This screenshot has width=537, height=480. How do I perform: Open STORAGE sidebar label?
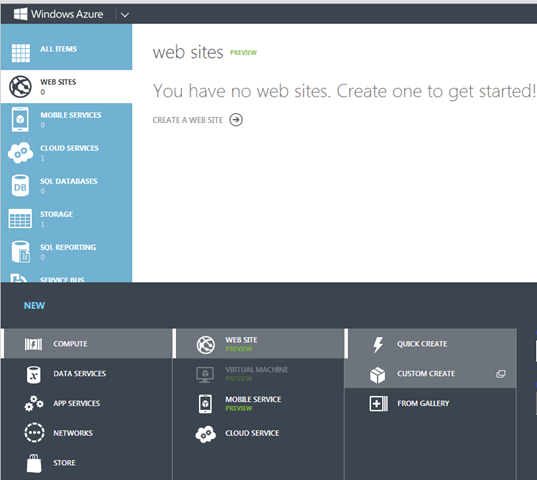pos(56,214)
